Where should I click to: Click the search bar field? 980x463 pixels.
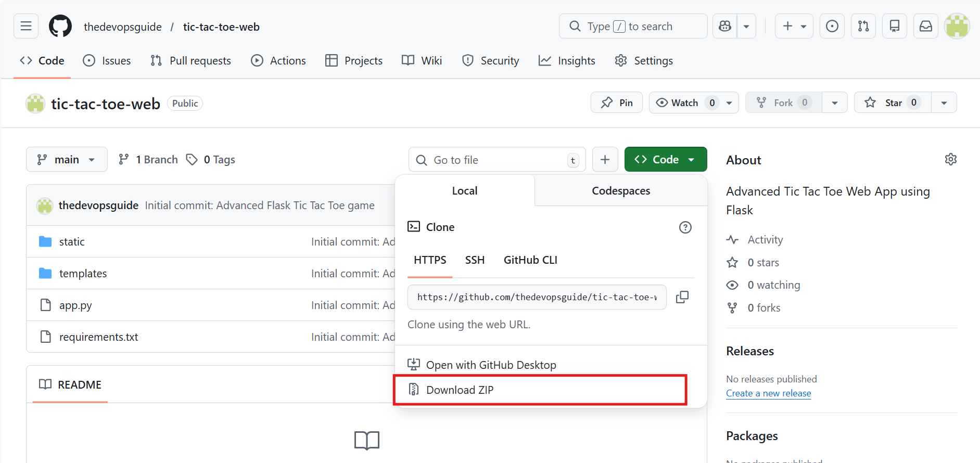(633, 26)
